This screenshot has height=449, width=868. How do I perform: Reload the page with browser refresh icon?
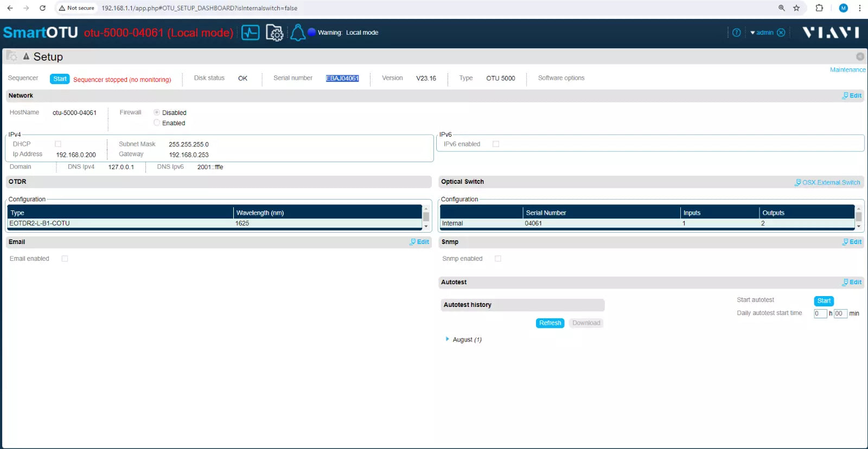pyautogui.click(x=42, y=8)
